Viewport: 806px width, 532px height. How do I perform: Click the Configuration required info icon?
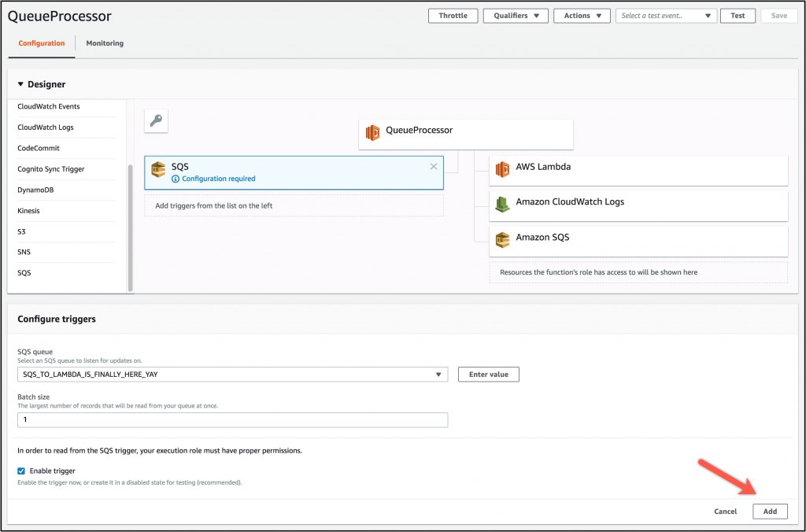point(176,179)
